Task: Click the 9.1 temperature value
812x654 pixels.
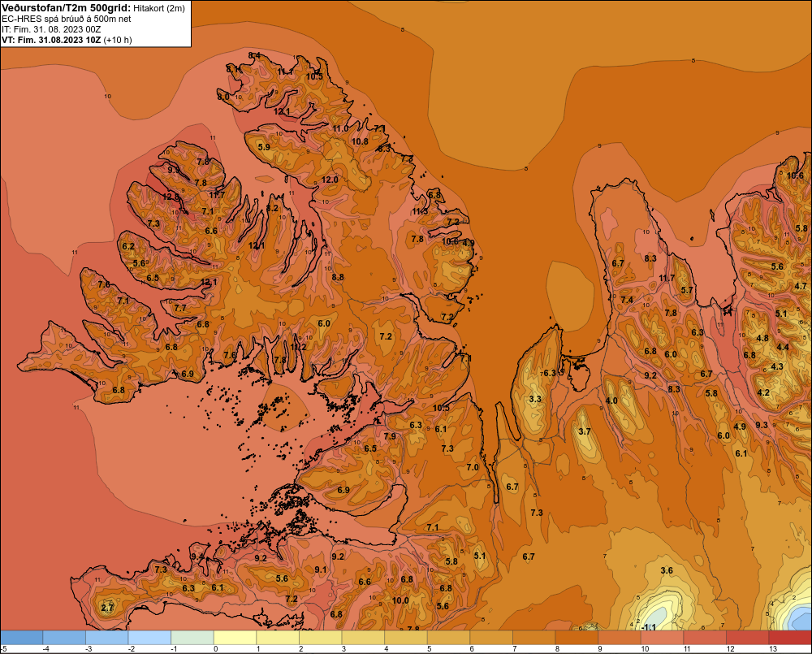Action: (x=321, y=570)
